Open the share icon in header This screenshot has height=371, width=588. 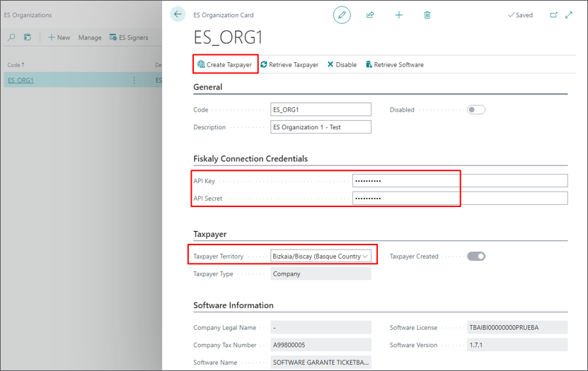point(370,15)
